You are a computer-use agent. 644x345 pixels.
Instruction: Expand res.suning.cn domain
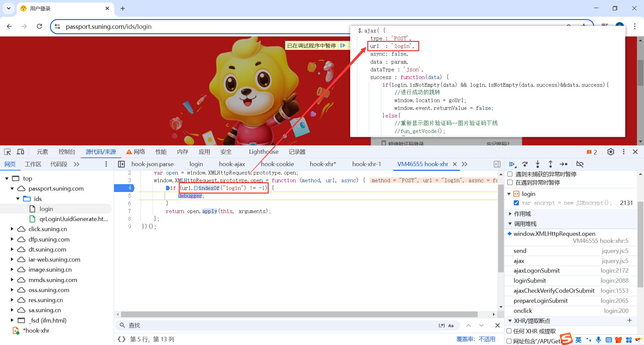12,300
